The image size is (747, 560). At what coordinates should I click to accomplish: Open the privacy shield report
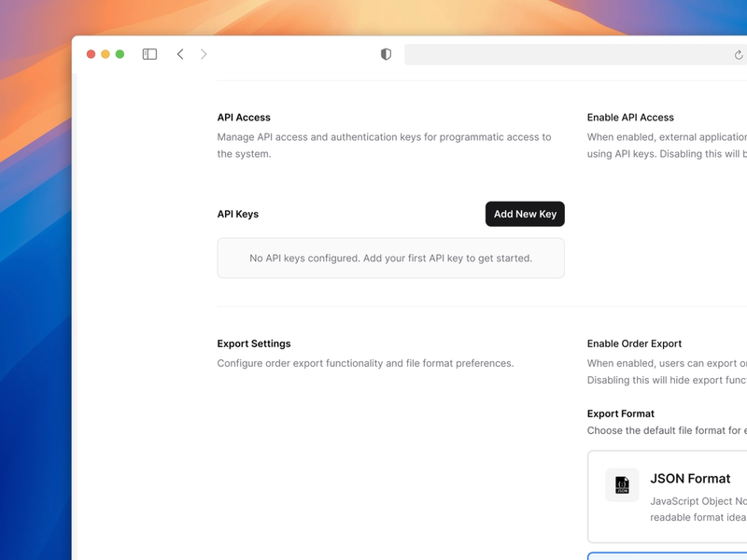click(385, 54)
